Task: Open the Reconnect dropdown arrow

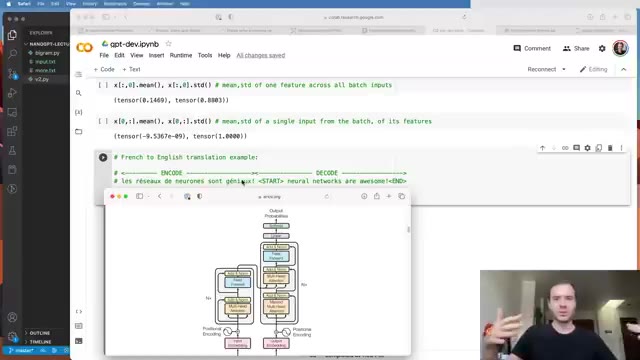Action: pyautogui.click(x=564, y=69)
